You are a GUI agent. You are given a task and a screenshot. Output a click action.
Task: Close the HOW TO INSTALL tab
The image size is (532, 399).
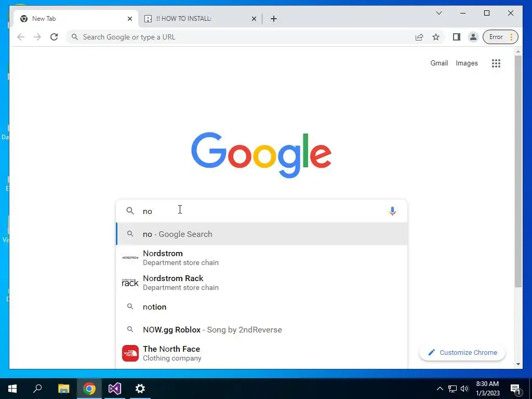[x=254, y=19]
